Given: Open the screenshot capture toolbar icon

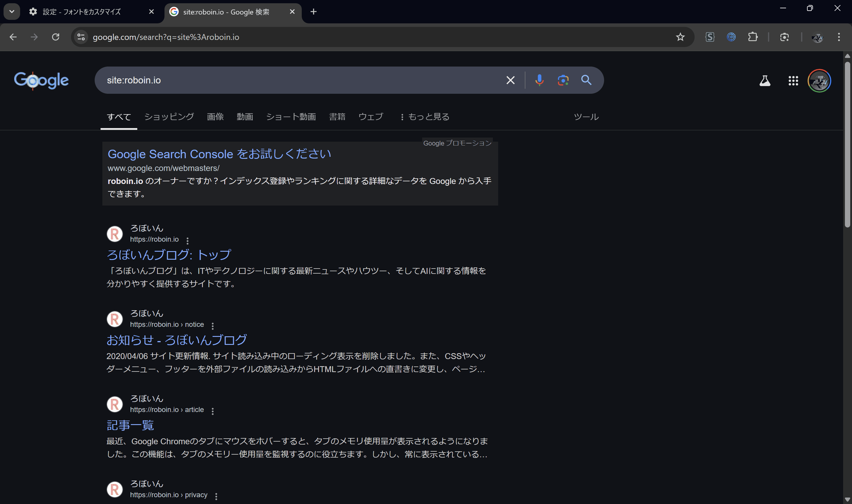Looking at the screenshot, I should pyautogui.click(x=785, y=37).
